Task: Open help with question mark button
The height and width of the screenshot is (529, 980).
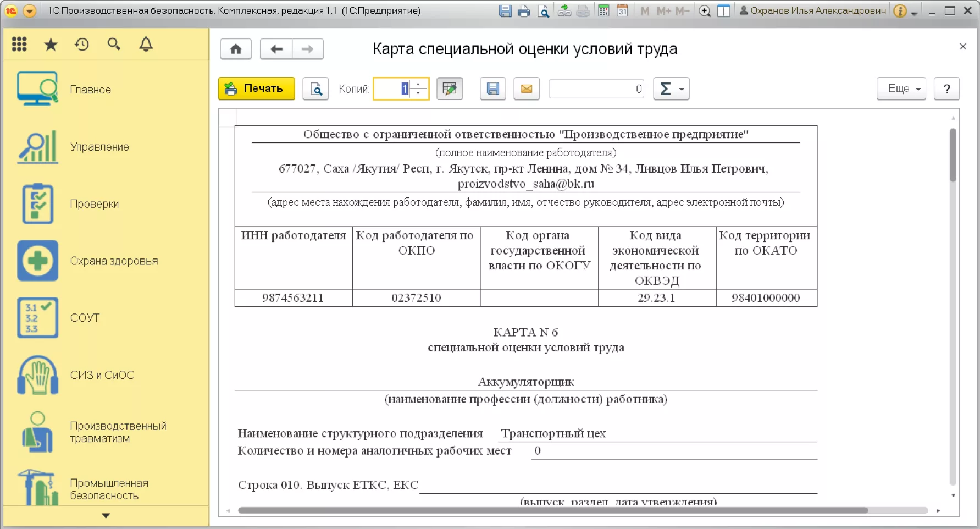Action: click(x=947, y=89)
